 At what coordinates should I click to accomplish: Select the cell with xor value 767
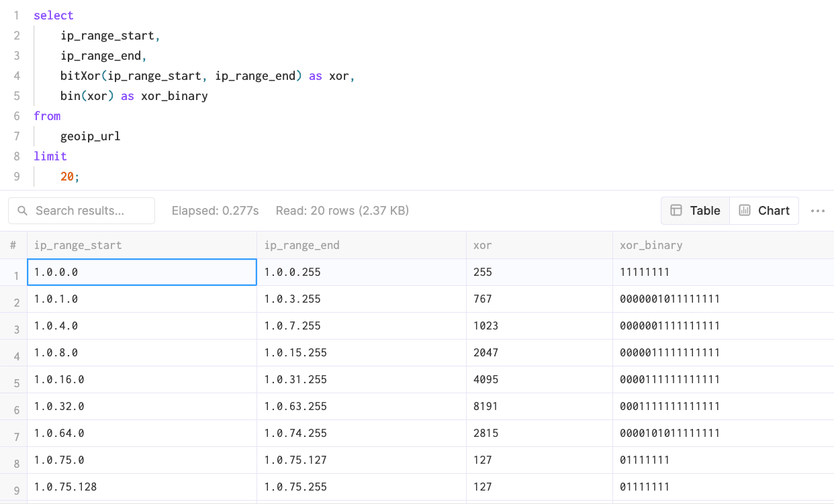pos(482,299)
